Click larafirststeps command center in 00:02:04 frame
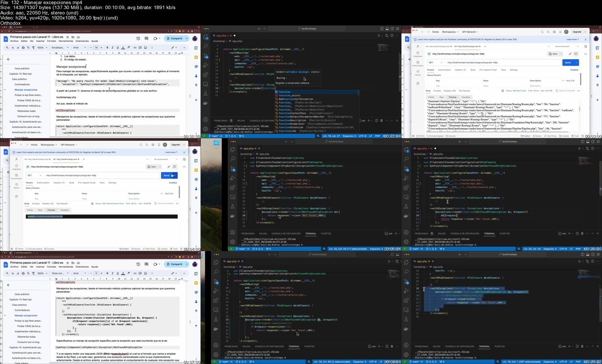Screen dimensions: 602x364 pyautogui.click(x=307, y=29)
